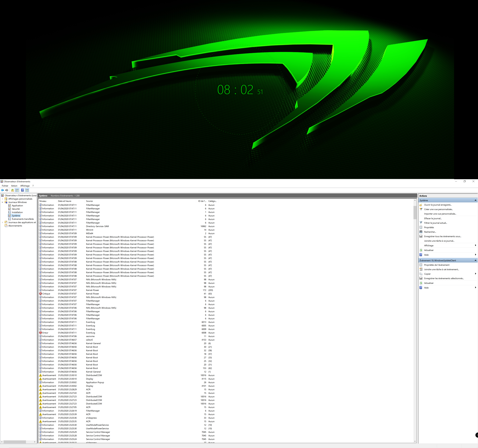
Task: Click the blue Help toolbar icon
Action: (x=22, y=190)
